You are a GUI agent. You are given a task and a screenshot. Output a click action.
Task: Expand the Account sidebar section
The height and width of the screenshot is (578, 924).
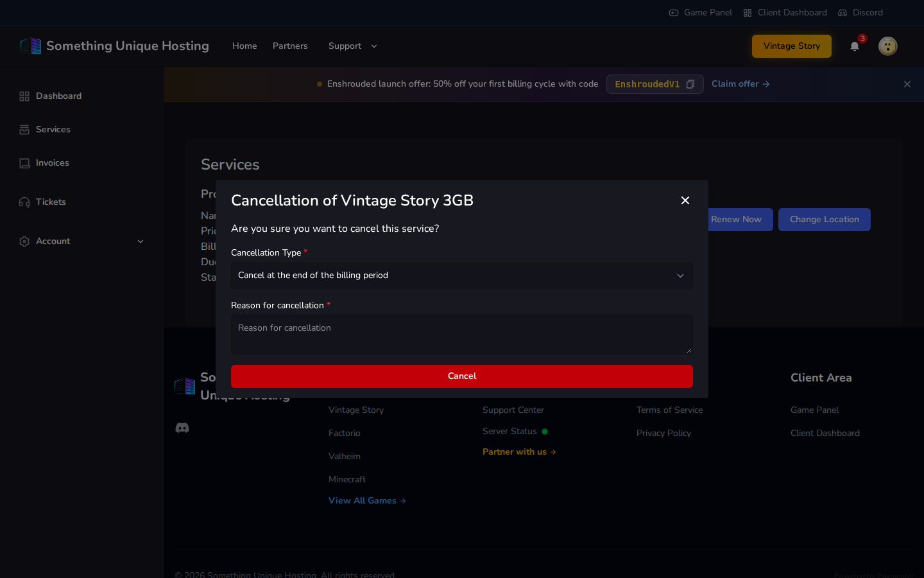82,241
